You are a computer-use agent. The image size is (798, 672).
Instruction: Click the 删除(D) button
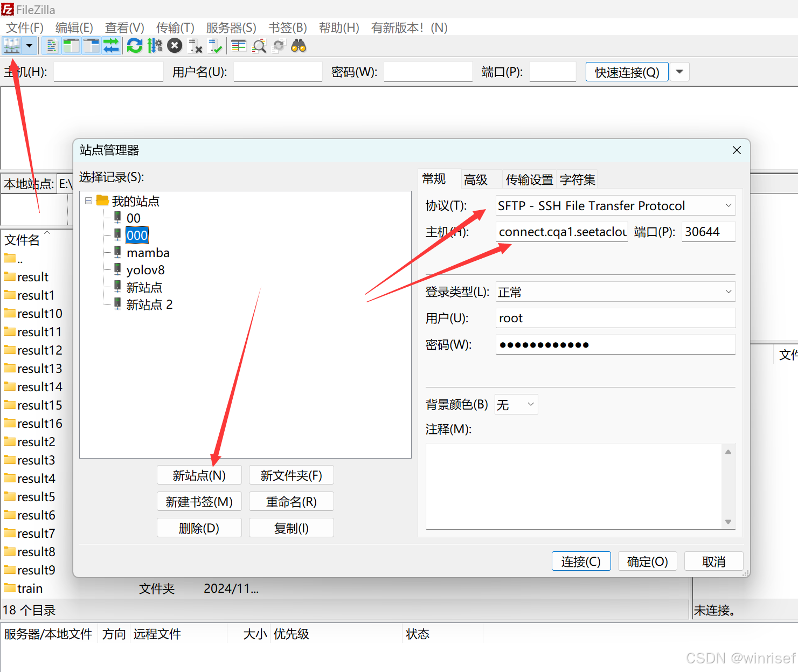point(199,528)
